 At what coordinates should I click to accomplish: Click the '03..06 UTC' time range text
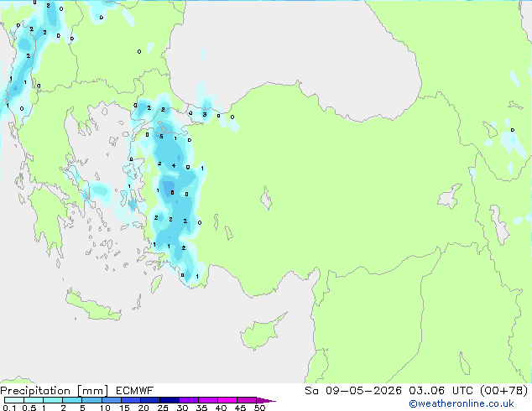click(x=441, y=391)
